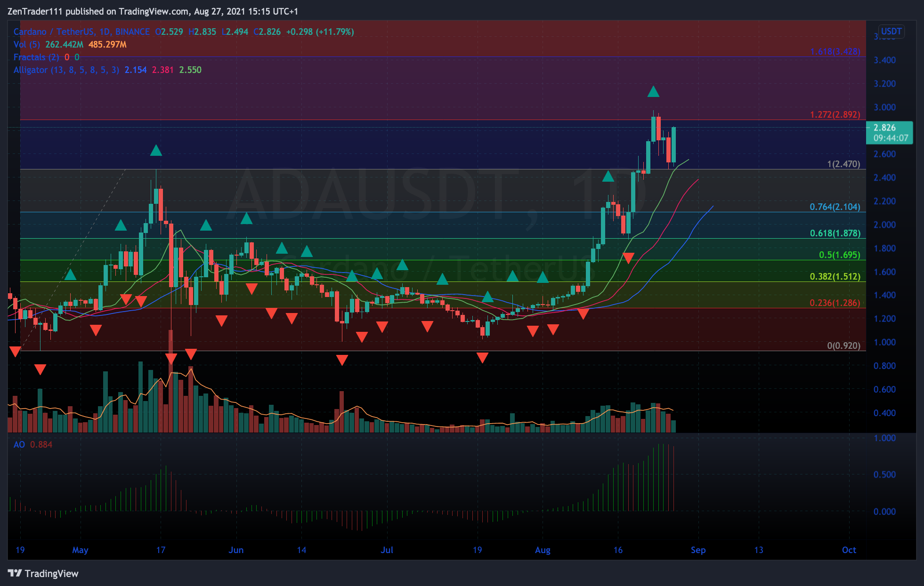
Task: Click the ZenTrader111 published on TradingView.com header
Action: click(153, 11)
